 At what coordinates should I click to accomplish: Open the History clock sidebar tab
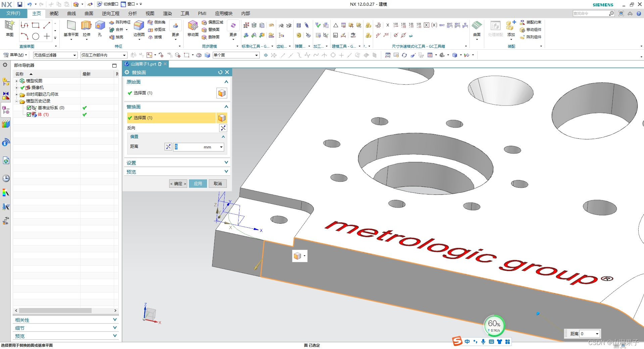click(6, 178)
